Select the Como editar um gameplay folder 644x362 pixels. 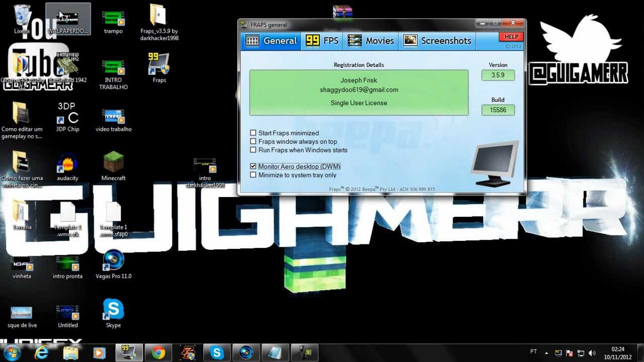[22, 121]
